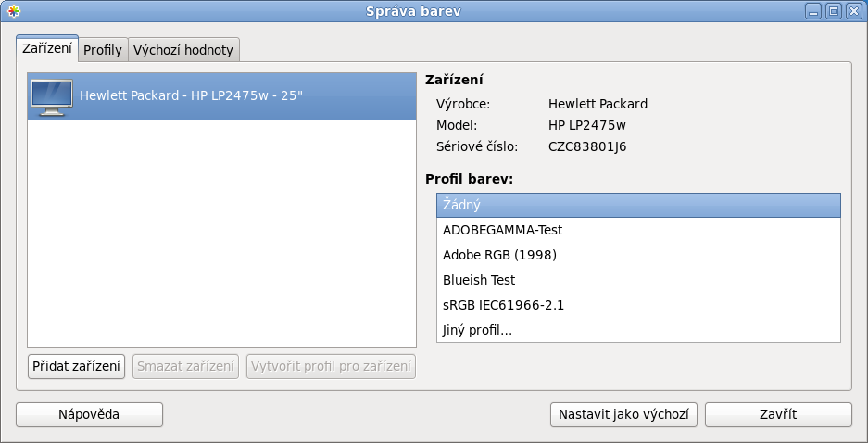Viewport: 868px width, 443px height.
Task: Select the Blueish Test profile
Action: pos(638,280)
